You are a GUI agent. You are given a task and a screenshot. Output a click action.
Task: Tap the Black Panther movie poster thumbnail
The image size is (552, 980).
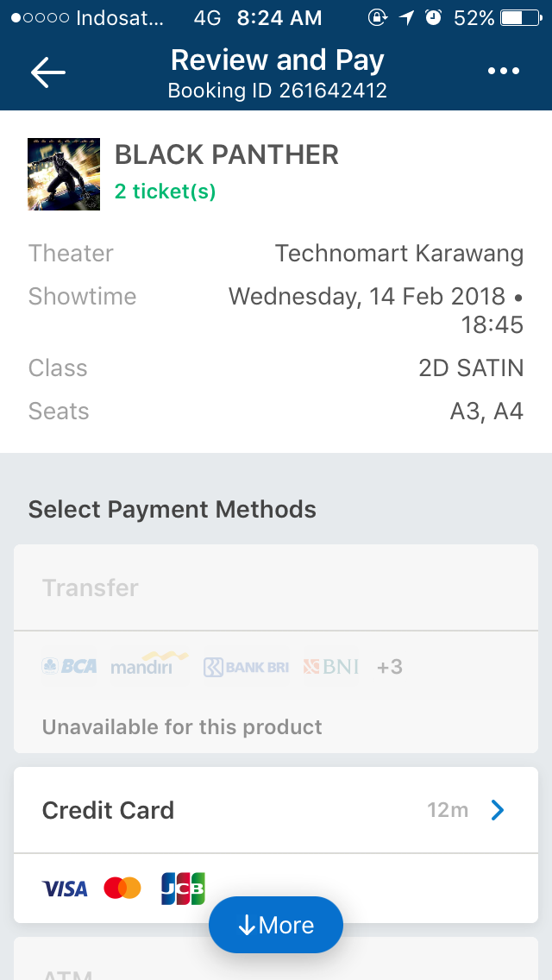pos(64,174)
